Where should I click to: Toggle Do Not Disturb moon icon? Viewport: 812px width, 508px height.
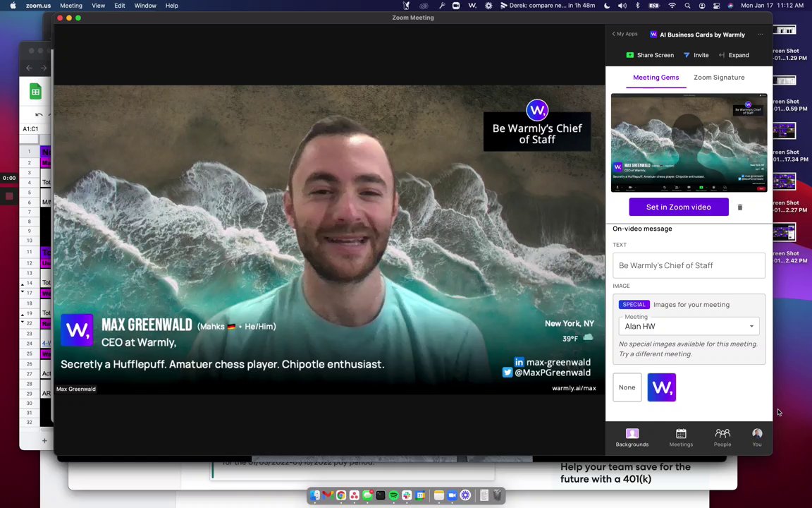click(607, 6)
